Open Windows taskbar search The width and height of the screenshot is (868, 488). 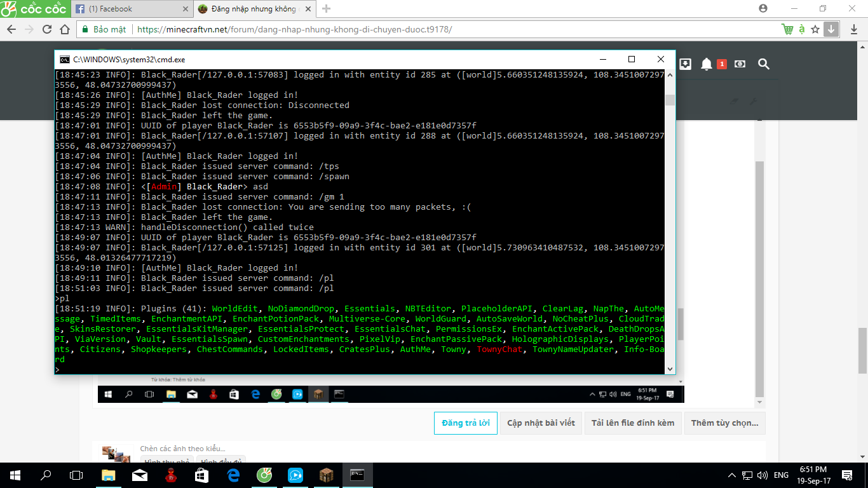click(46, 475)
